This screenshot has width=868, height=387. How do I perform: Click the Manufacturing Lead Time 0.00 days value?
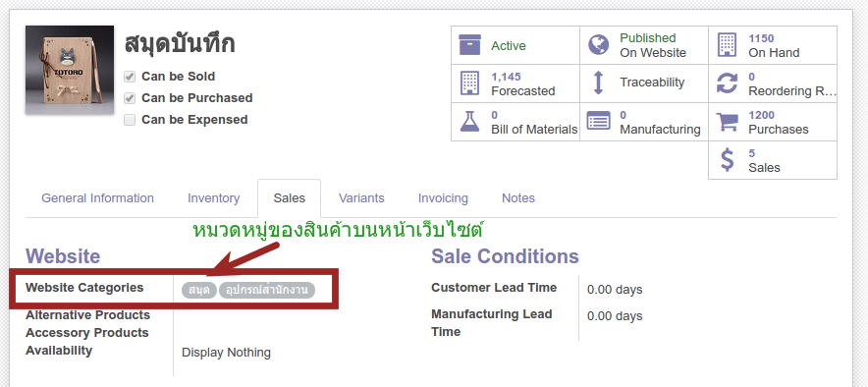click(x=615, y=316)
